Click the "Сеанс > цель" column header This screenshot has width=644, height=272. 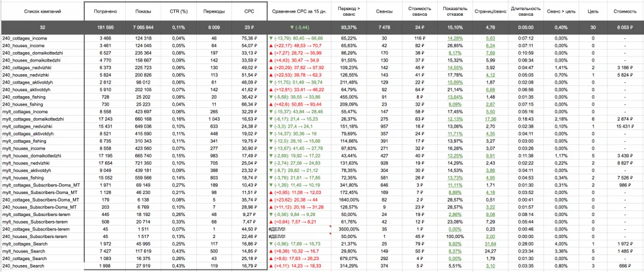pyautogui.click(x=560, y=12)
